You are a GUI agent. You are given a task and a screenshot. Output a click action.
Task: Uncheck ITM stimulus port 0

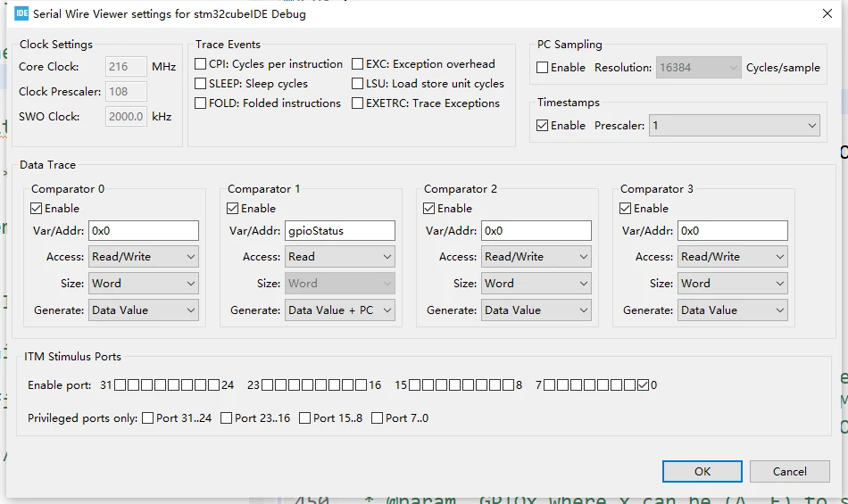(643, 385)
